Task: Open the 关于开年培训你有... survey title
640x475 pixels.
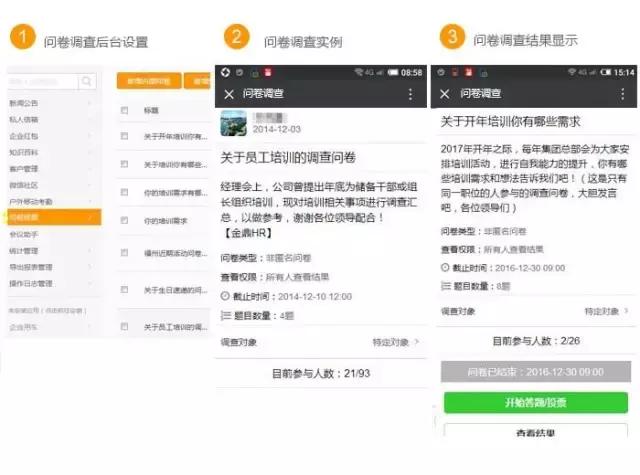Action: (x=176, y=136)
